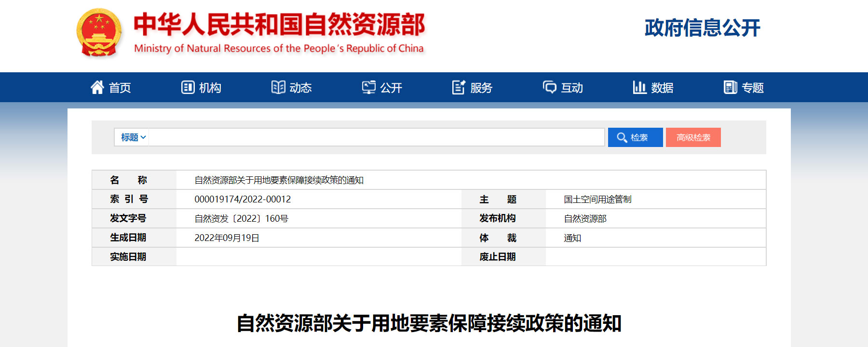Click the 体裁 label

[x=498, y=238]
